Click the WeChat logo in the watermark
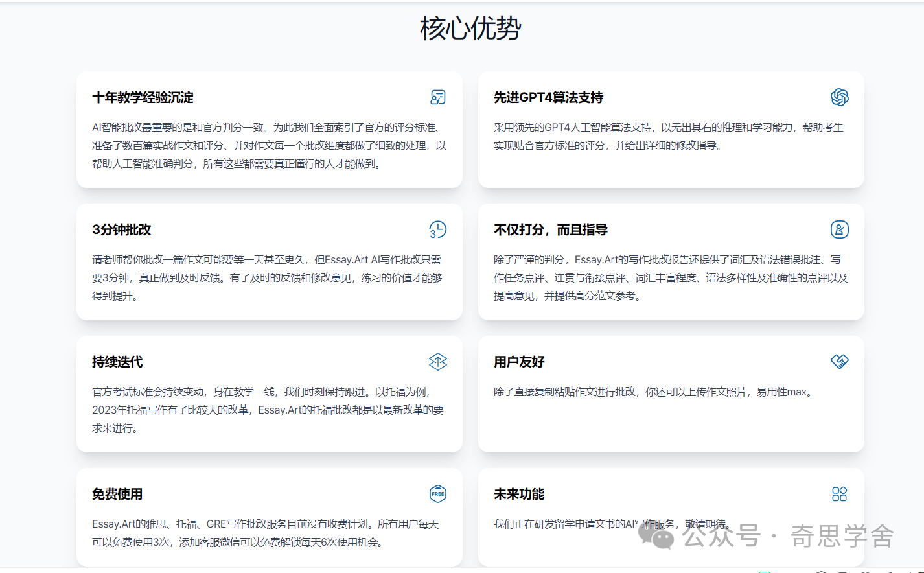The width and height of the screenshot is (924, 573). pyautogui.click(x=655, y=535)
